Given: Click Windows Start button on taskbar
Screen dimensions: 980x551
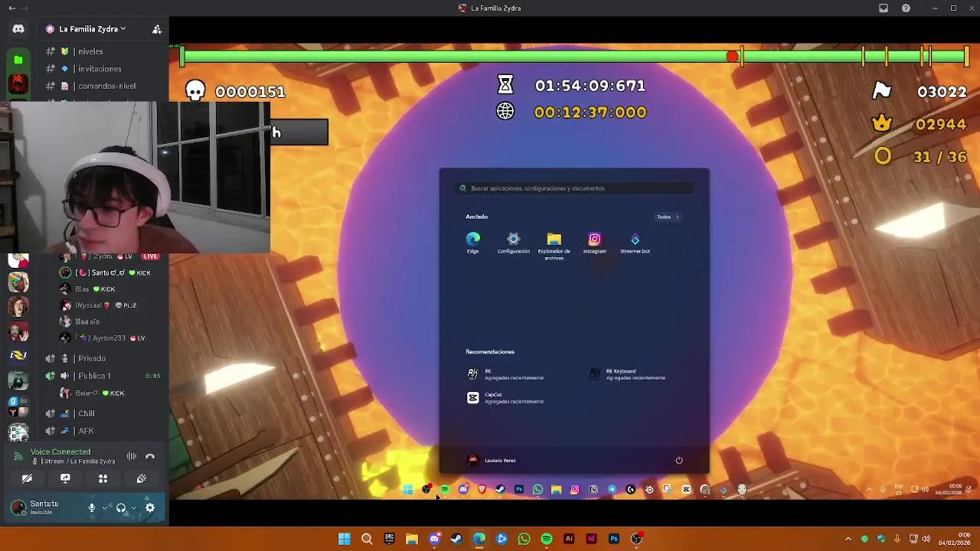Looking at the screenshot, I should pyautogui.click(x=345, y=539).
